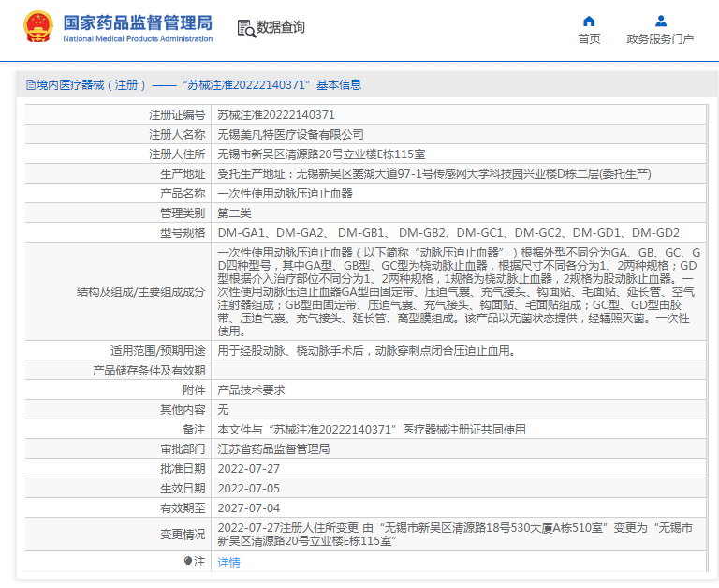Viewport: 719px width, 588px height.
Task: Click the 审批部门 label
Action: (183, 449)
